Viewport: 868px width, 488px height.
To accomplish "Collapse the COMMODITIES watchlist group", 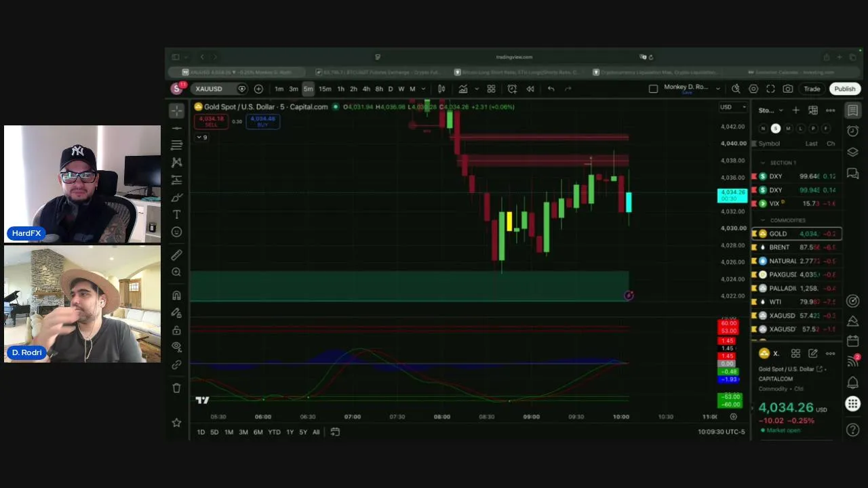I will (763, 220).
